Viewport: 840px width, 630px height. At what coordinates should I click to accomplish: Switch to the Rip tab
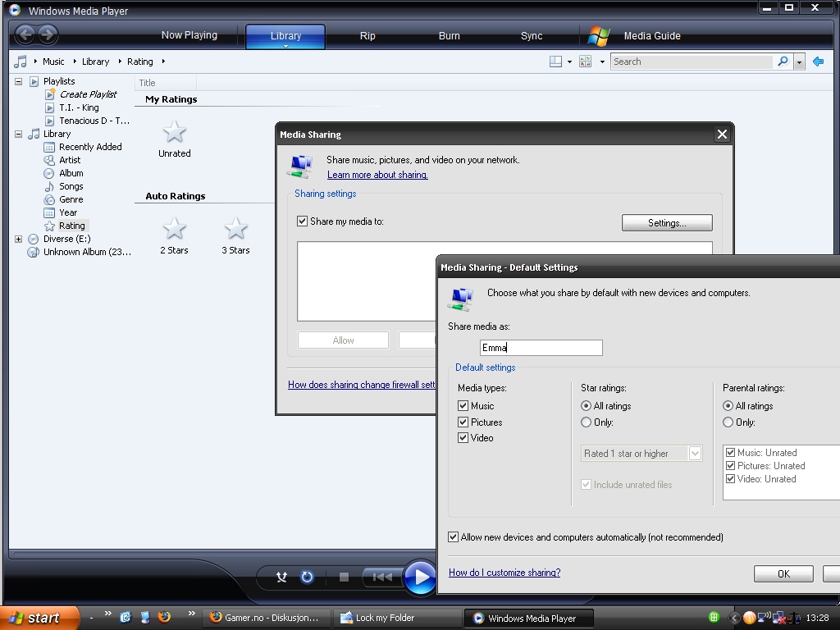coord(367,36)
